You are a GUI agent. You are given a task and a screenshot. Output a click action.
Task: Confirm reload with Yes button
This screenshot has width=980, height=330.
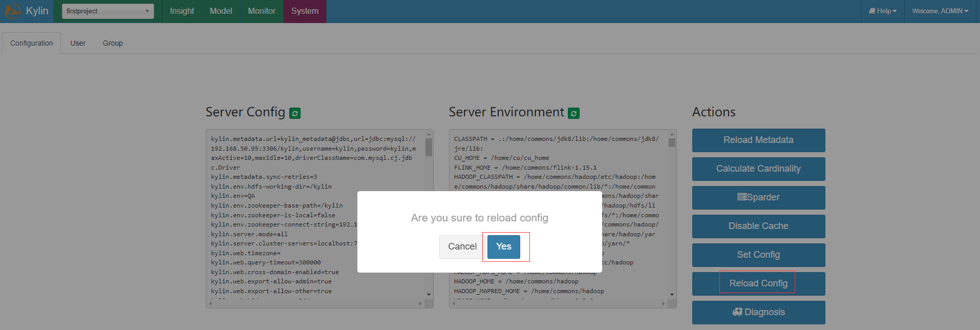[x=504, y=246]
